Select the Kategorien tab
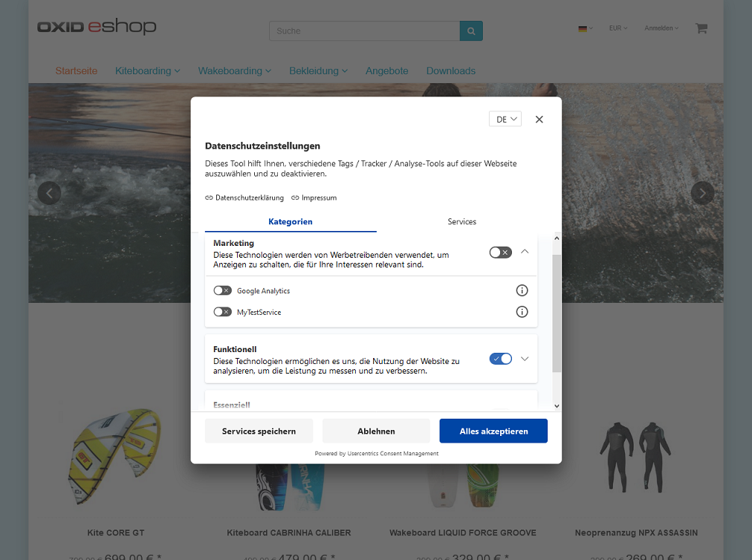 (291, 222)
